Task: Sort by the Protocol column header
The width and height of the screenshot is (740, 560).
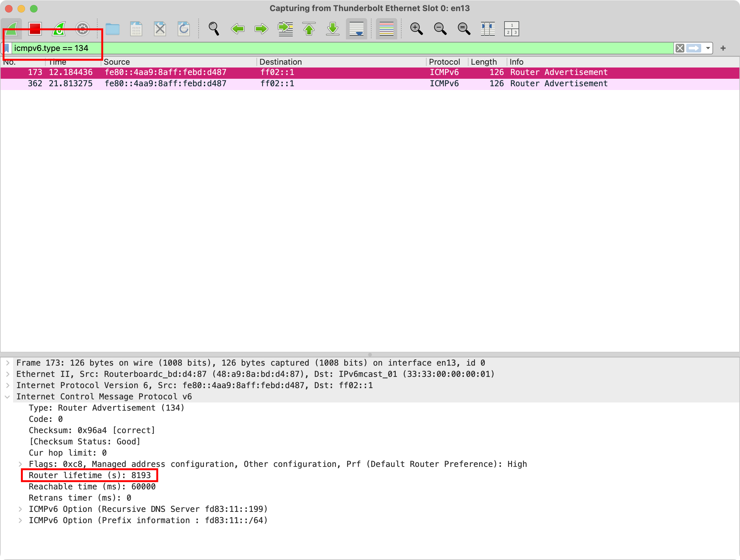Action: pyautogui.click(x=447, y=62)
